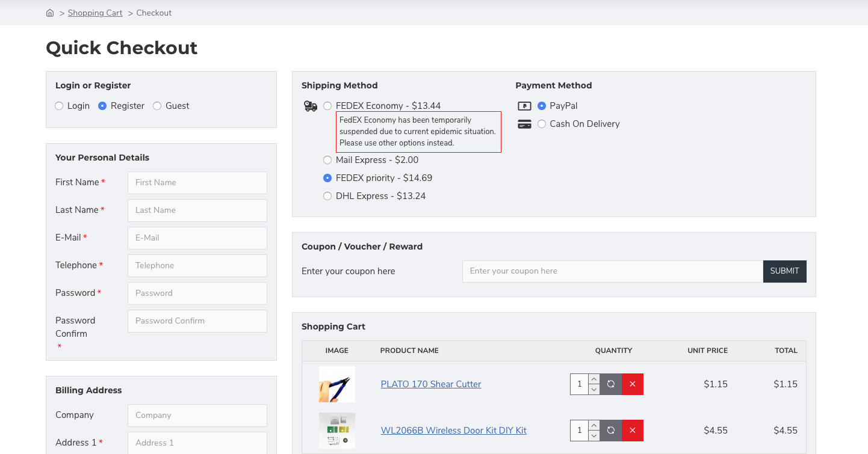
Task: Click the FedEX Economy suspended notice text
Action: [x=418, y=132]
